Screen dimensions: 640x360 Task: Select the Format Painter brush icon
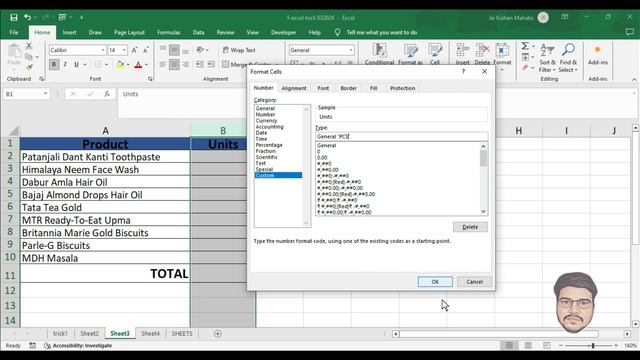[x=29, y=67]
